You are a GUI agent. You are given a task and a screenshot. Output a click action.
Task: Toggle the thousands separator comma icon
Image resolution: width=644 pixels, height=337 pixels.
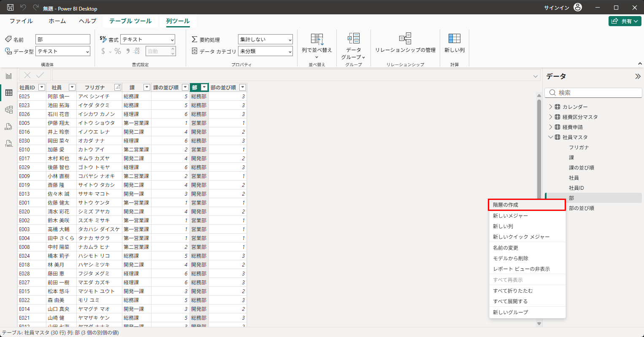point(127,51)
